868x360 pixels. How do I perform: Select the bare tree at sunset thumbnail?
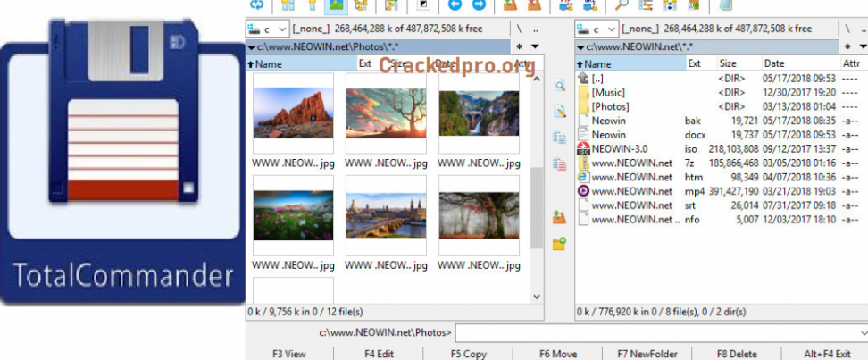pyautogui.click(x=387, y=113)
